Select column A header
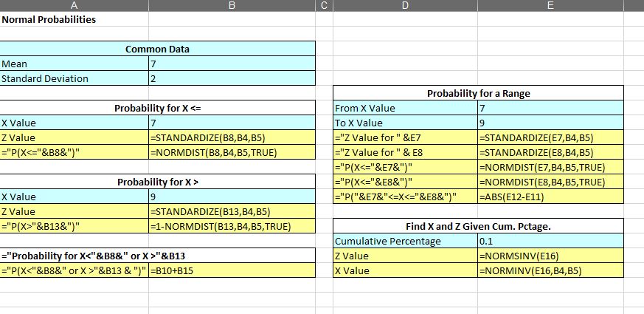The image size is (644, 314). (x=74, y=5)
